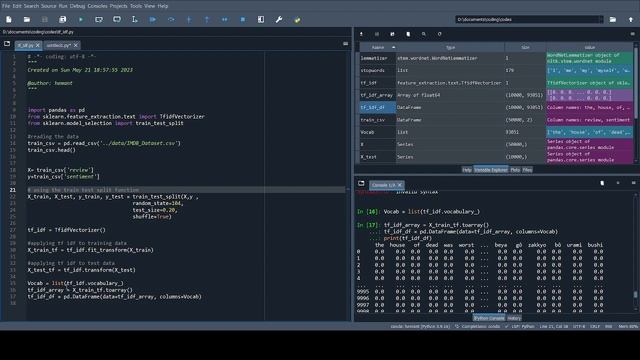This screenshot has height=360, width=640.
Task: Close the Console 1/A tab
Action: 400,185
